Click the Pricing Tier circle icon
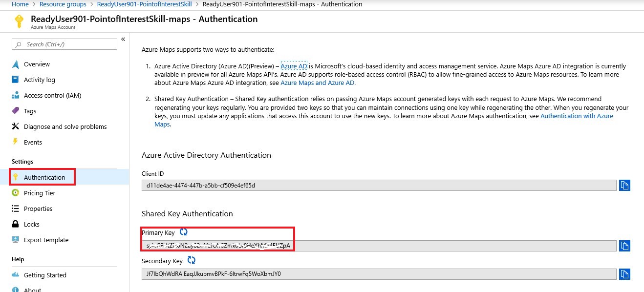Screen dimensions: 644x292 pyautogui.click(x=16, y=193)
